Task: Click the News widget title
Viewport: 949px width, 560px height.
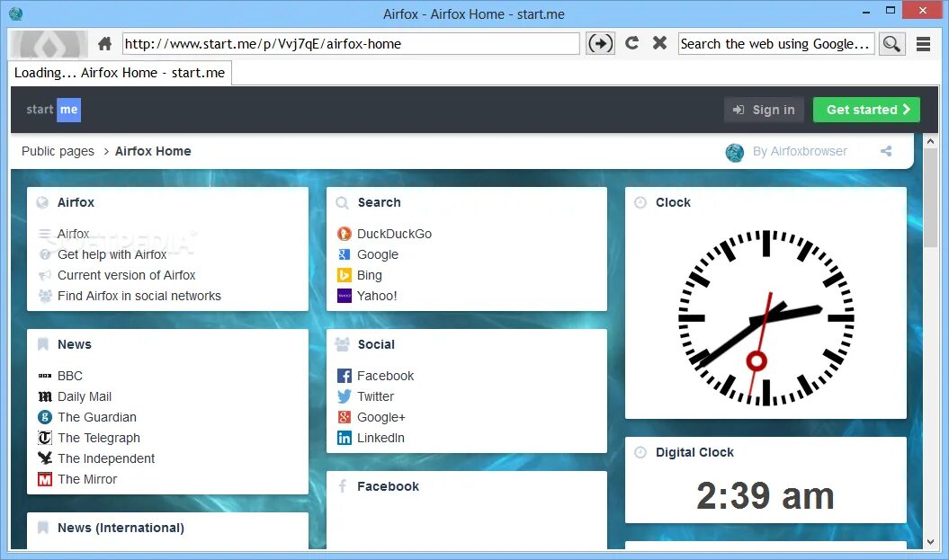Action: [75, 344]
